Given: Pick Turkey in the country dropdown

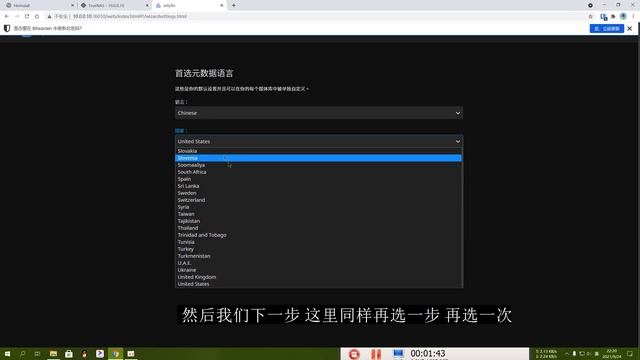Looking at the screenshot, I should (318, 249).
